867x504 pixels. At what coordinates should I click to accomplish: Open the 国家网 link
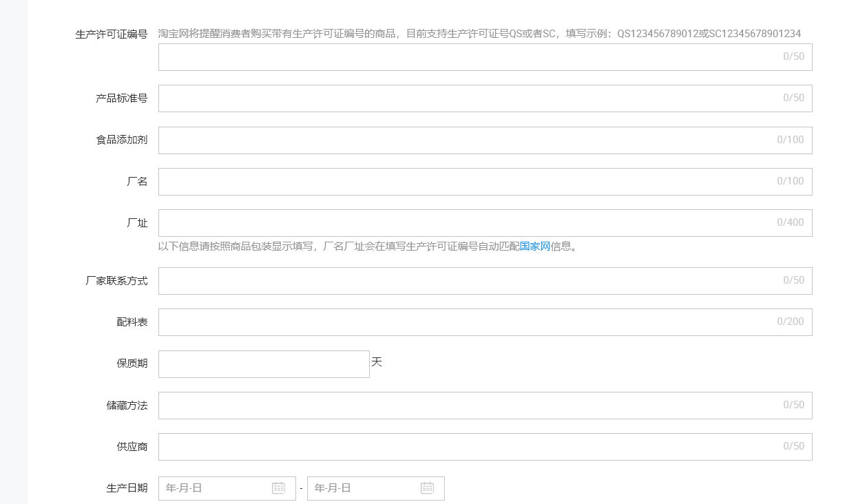pyautogui.click(x=534, y=246)
